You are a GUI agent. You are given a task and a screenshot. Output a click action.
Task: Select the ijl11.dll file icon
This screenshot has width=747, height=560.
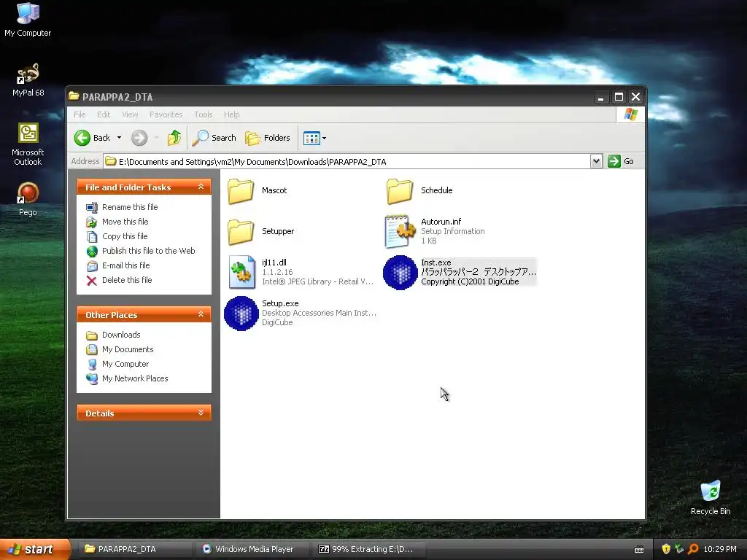click(x=241, y=273)
